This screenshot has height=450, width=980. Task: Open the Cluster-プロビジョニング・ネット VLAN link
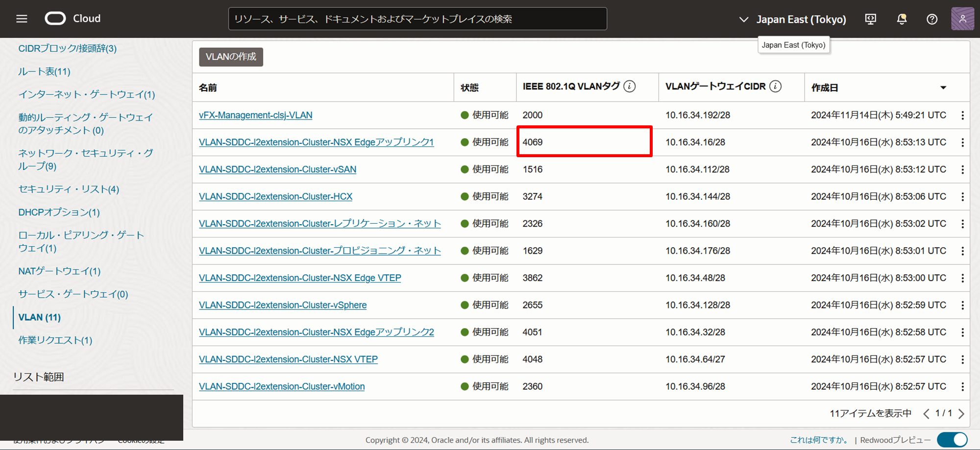coord(320,251)
